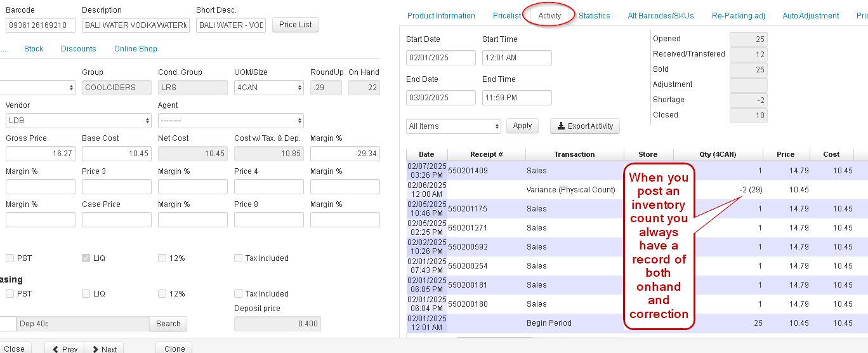The width and height of the screenshot is (868, 353).
Task: Click the Margin % field showing 29.34
Action: click(x=345, y=154)
